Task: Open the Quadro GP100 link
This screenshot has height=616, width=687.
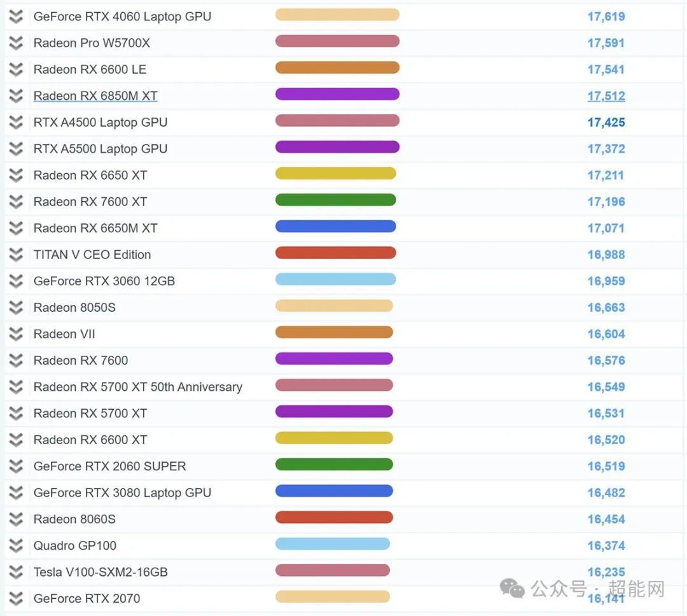Action: 75,545
